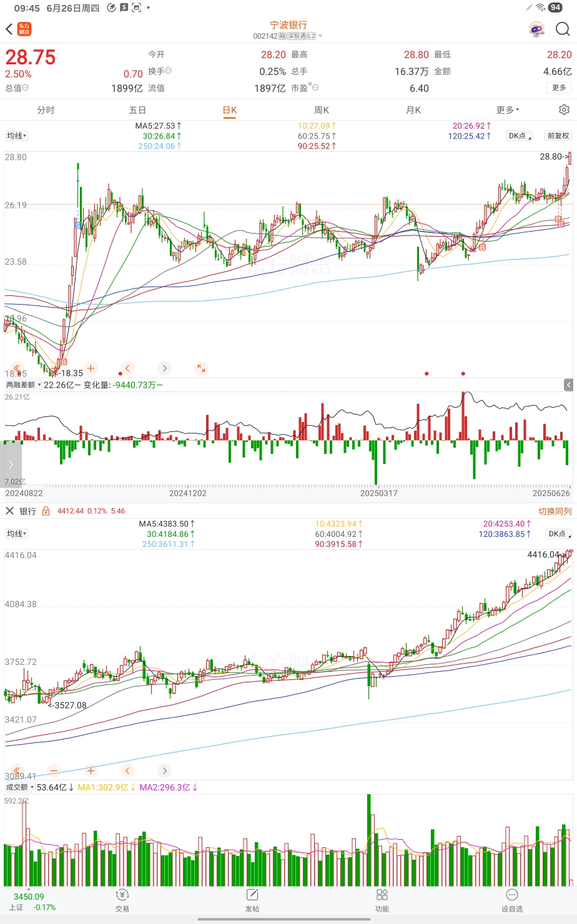This screenshot has width=577, height=924.
Task: Tap the Wi-Fi status icon
Action: (x=541, y=7)
